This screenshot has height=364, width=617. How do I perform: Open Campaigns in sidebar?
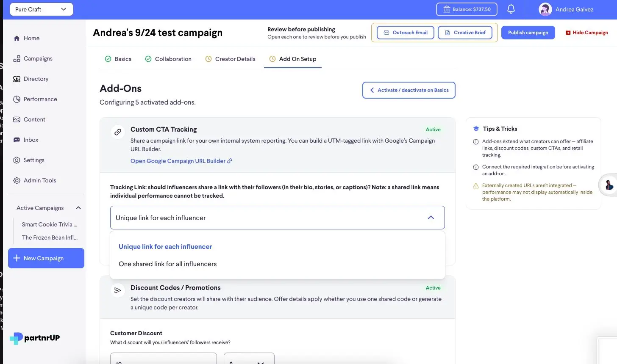pos(38,58)
